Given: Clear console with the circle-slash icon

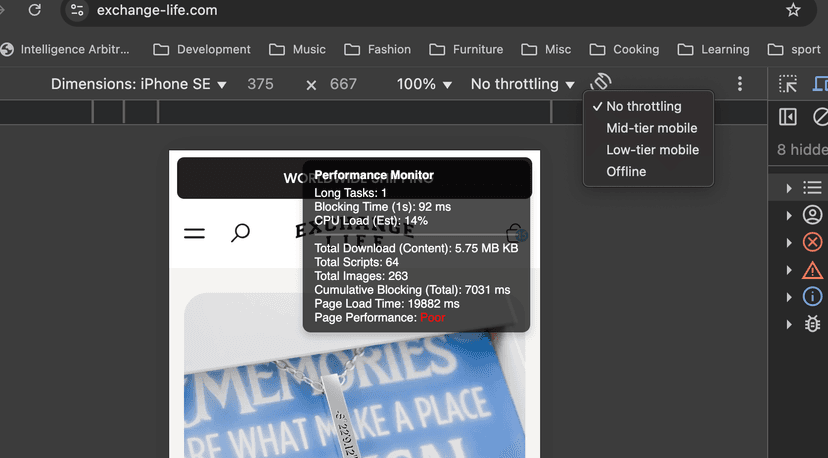Looking at the screenshot, I should pos(821,117).
